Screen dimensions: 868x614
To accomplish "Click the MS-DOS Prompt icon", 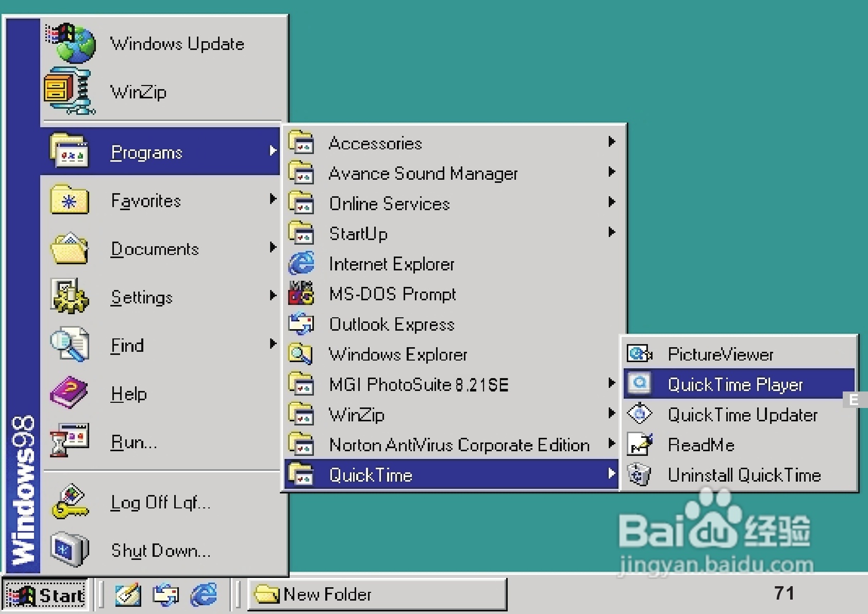I will click(302, 294).
